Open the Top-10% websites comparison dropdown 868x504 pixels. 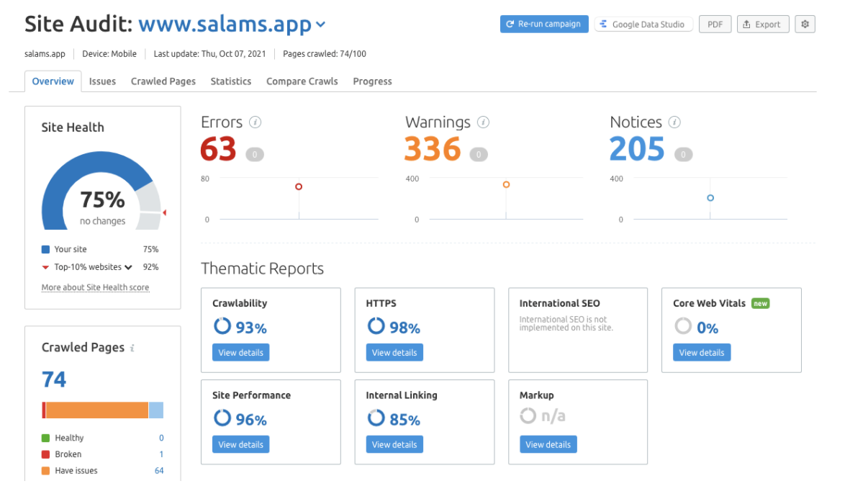(128, 266)
